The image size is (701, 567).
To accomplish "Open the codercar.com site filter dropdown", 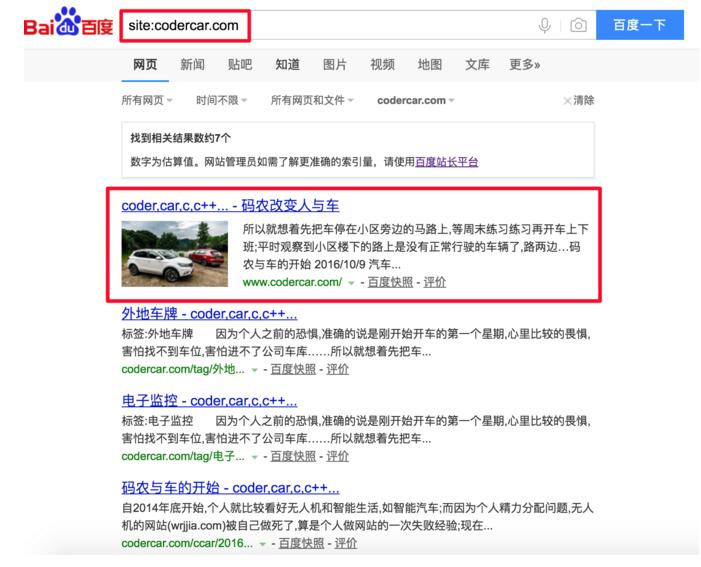I will 415,100.
